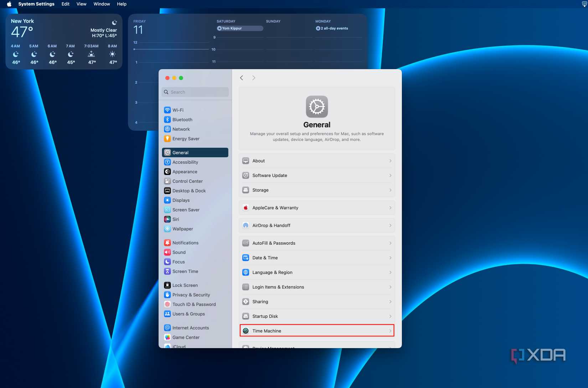Click the Software Update label text
Image resolution: width=588 pixels, height=388 pixels.
click(x=270, y=175)
